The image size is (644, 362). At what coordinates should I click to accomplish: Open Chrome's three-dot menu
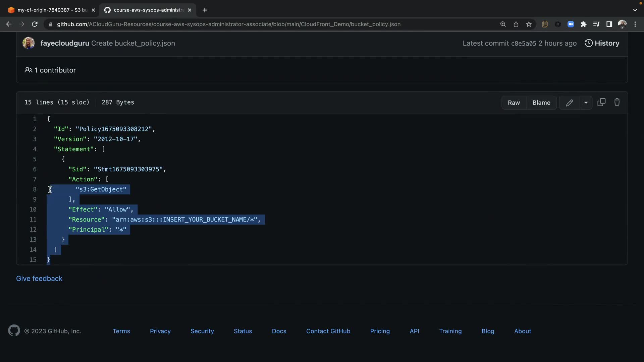coord(635,24)
